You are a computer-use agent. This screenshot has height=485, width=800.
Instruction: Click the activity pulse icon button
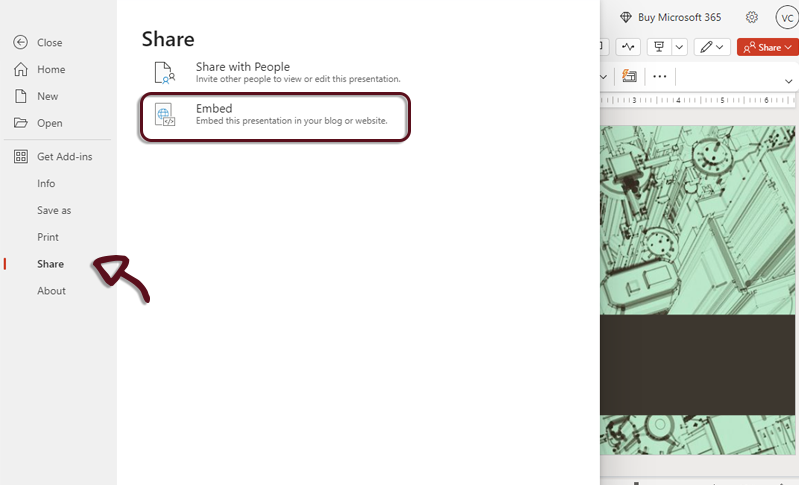(x=628, y=47)
